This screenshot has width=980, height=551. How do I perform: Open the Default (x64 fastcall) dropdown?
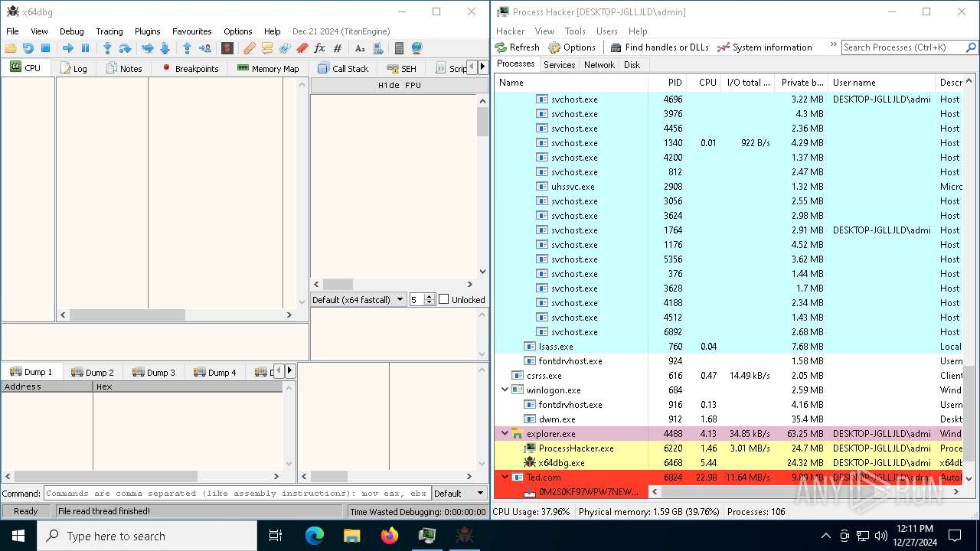pos(358,300)
